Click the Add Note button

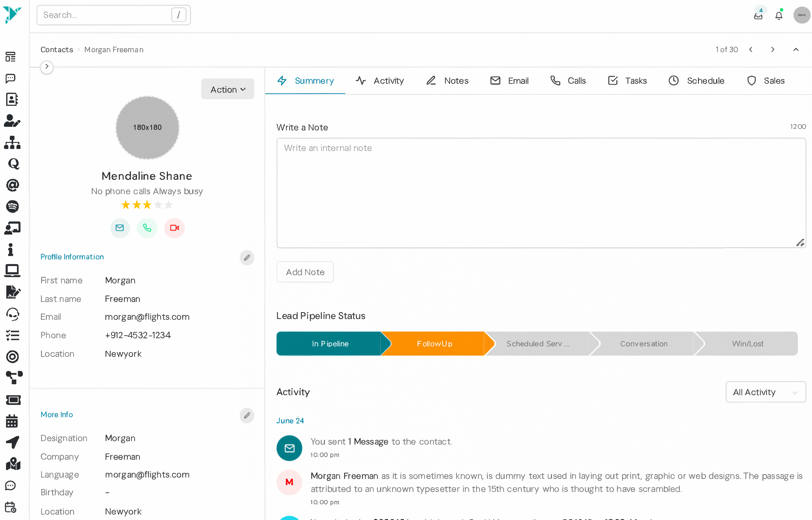[305, 272]
